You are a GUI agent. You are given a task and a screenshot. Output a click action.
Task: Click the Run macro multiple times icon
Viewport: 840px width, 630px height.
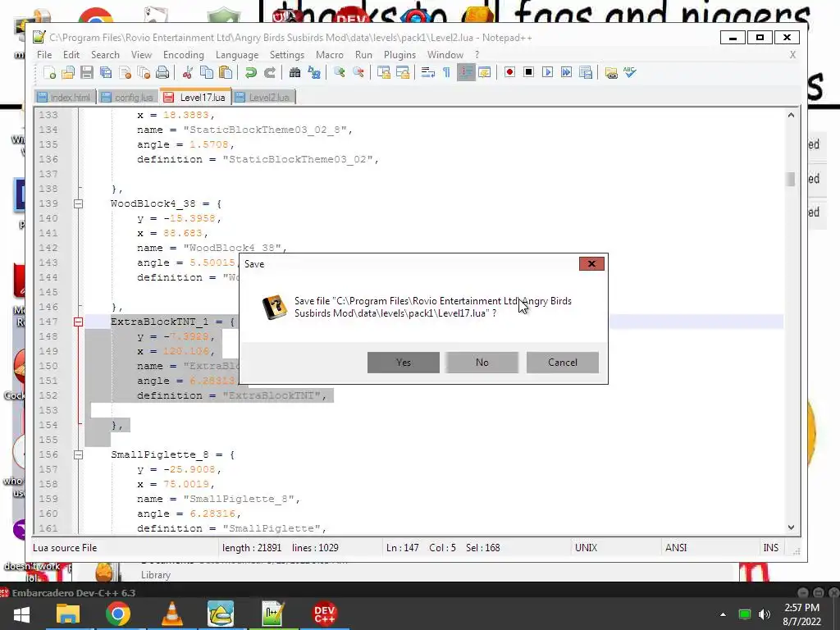(x=566, y=72)
